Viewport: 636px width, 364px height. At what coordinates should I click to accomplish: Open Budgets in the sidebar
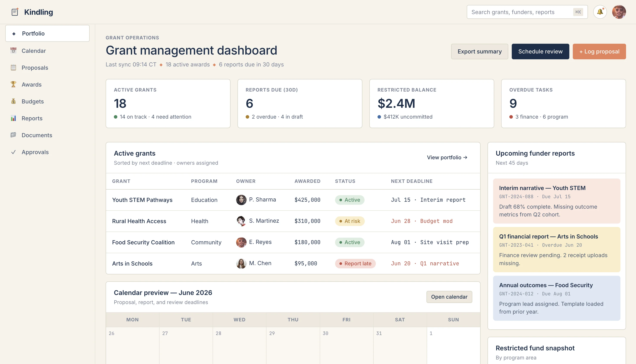click(47, 101)
